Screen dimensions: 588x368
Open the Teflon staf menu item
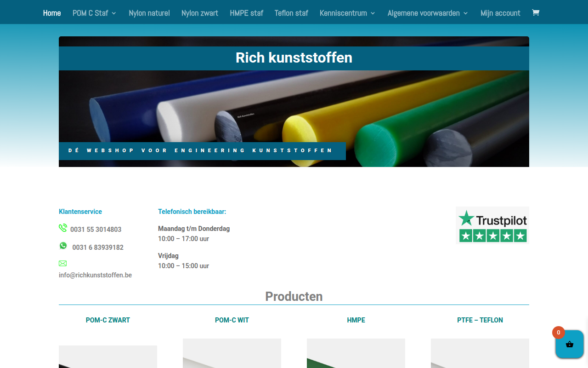[x=291, y=13]
